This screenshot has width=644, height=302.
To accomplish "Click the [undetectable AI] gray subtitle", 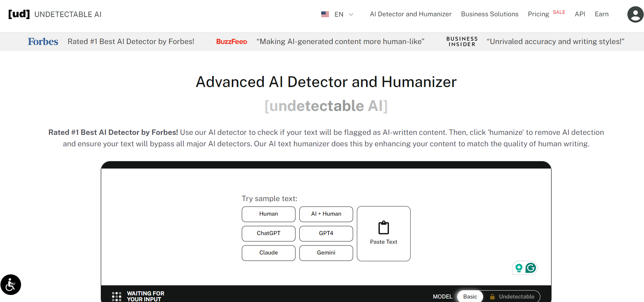I will coord(326,106).
